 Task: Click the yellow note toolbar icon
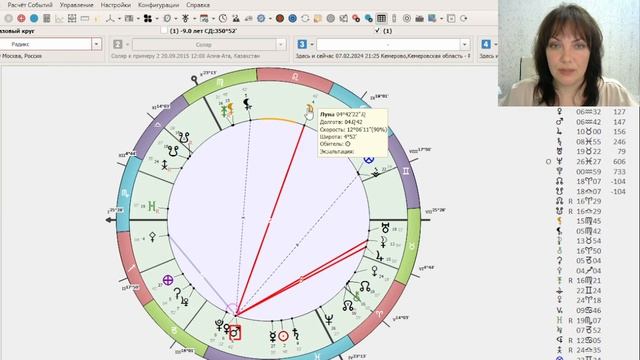(318, 18)
